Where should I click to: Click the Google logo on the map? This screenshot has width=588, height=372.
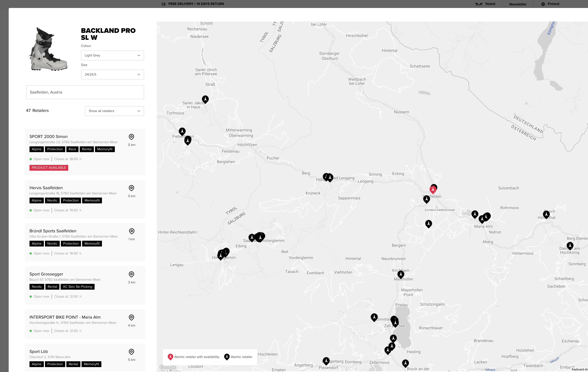[168, 367]
